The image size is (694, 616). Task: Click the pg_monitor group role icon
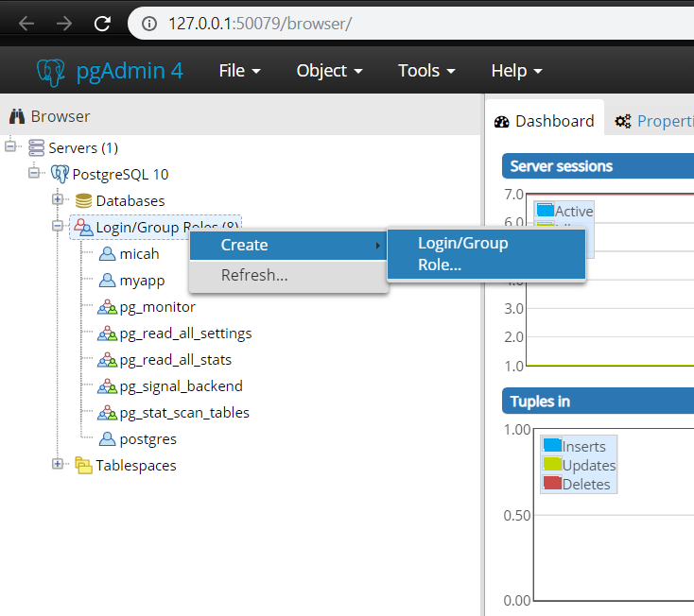tap(107, 307)
